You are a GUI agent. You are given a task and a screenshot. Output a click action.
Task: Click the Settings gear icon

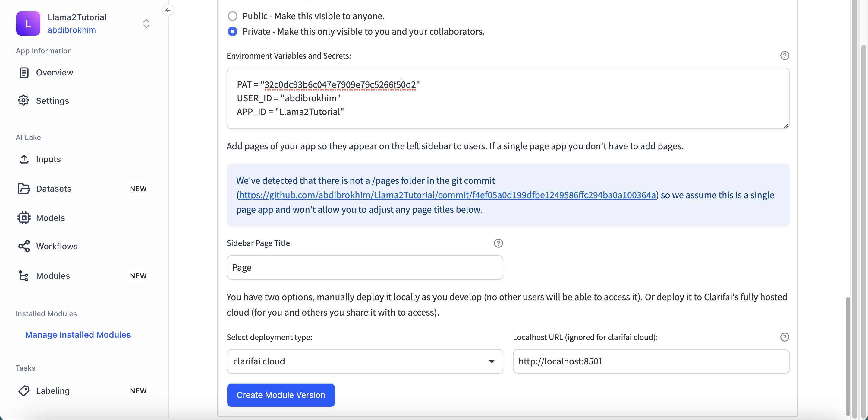(x=24, y=100)
